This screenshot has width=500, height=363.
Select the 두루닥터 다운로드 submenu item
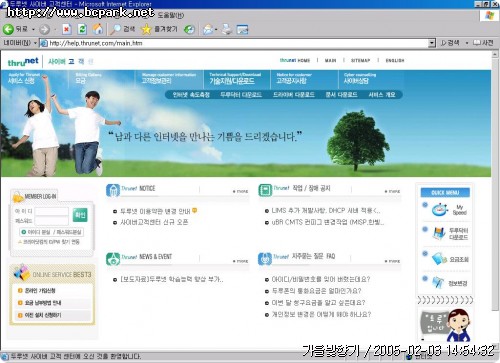click(241, 95)
